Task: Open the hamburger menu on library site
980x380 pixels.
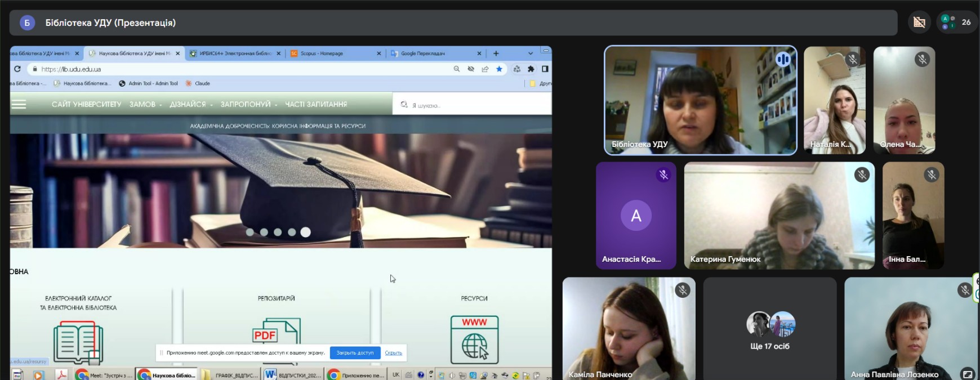Action: tap(19, 104)
